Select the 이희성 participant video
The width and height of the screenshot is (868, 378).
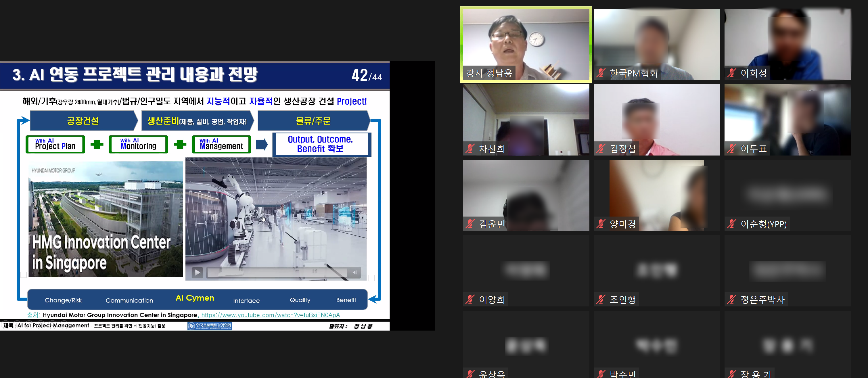click(x=787, y=45)
